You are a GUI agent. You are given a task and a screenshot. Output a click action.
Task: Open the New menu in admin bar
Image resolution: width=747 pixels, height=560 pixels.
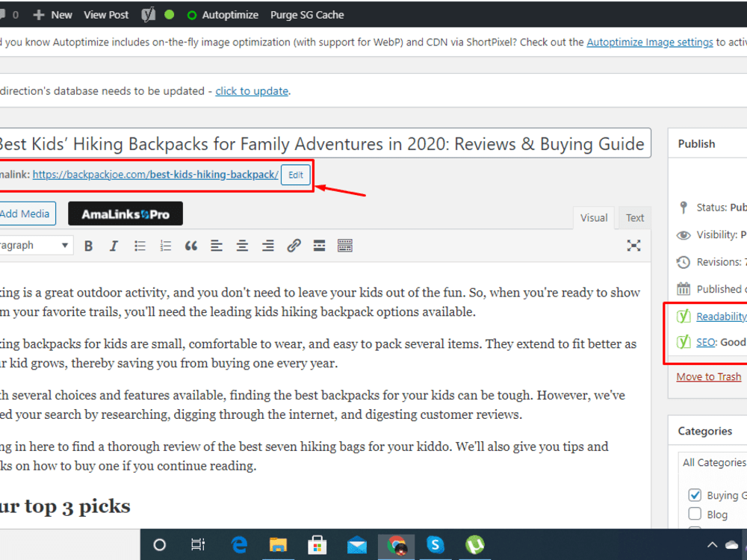(x=53, y=15)
